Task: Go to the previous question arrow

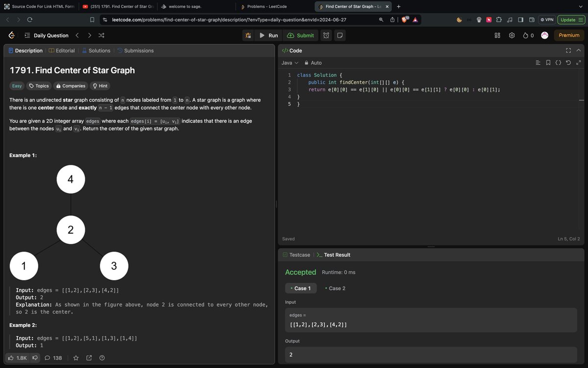Action: click(77, 35)
